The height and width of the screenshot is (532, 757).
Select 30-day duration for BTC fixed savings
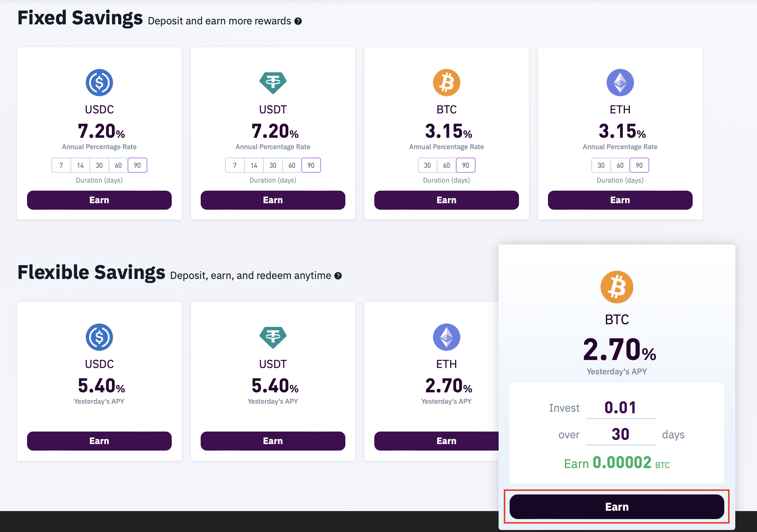tap(428, 165)
